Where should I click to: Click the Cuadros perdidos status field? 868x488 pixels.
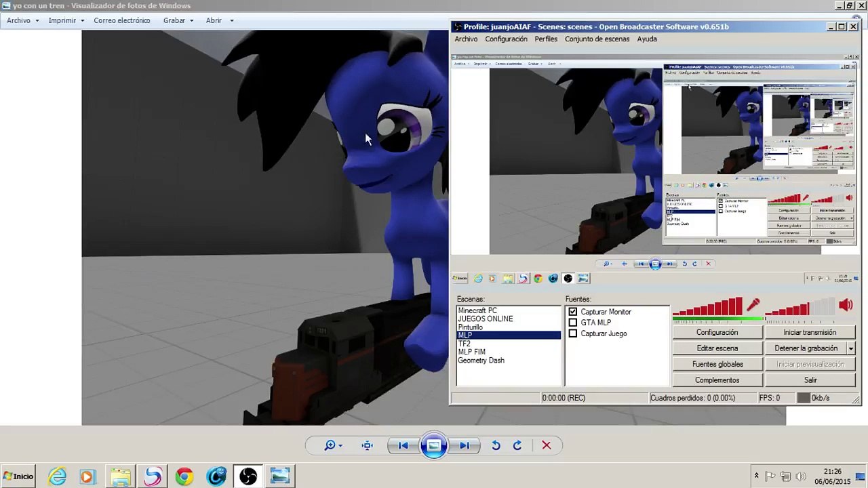[x=702, y=398]
